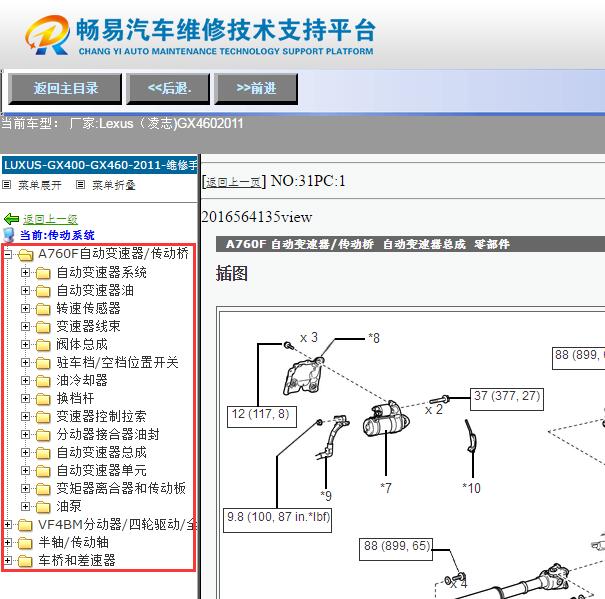605x599 pixels.
Task: Expand the VF4BM分动器 node
Action: click(8, 525)
